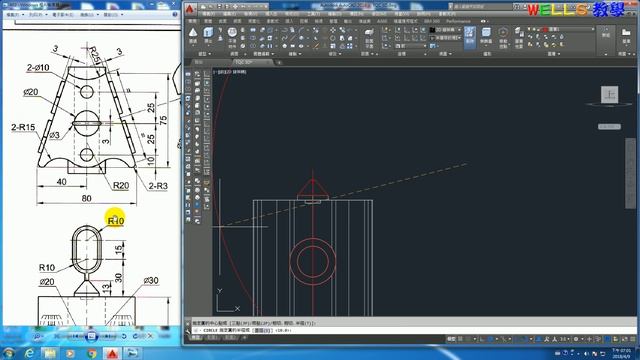Toggle polar tracking in status bar
This screenshot has width=640, height=360.
(x=490, y=339)
